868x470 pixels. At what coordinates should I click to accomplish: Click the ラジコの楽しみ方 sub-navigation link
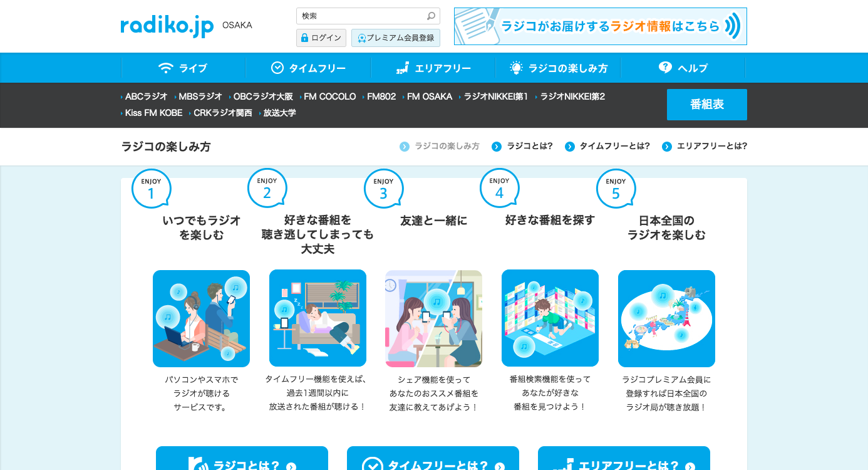tap(447, 146)
